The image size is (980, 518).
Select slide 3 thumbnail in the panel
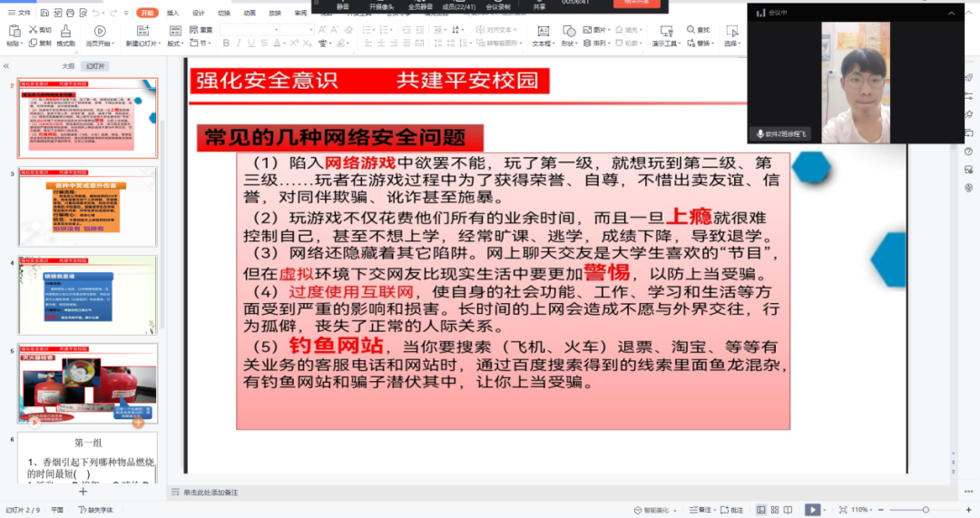[x=87, y=206]
